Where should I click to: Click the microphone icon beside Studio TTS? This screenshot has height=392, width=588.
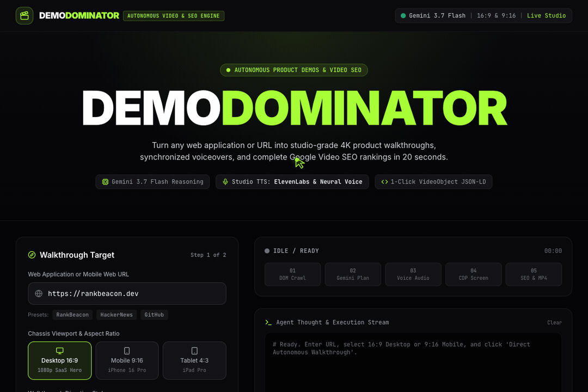[x=225, y=181]
